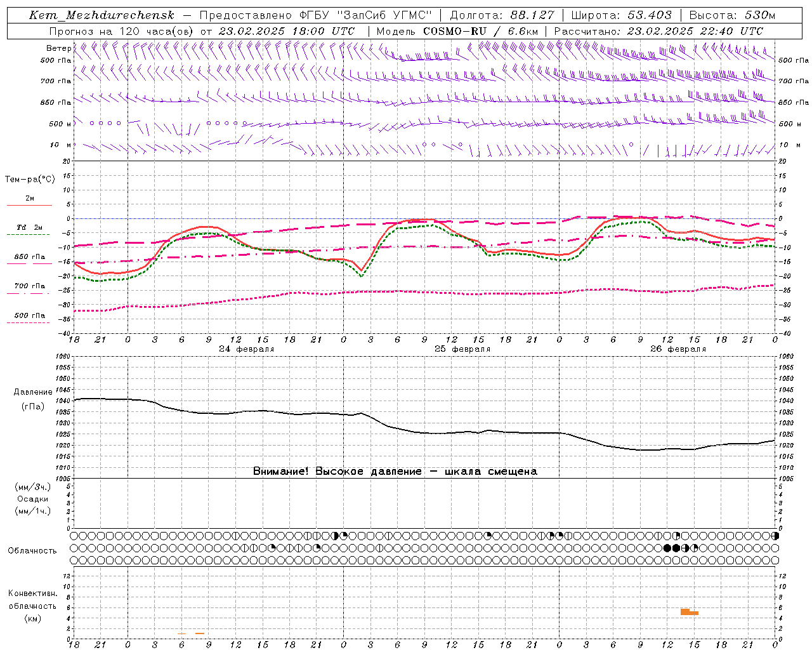Click the '700 гПа' temperature legend entry
The width and height of the screenshot is (812, 650).
click(29, 286)
